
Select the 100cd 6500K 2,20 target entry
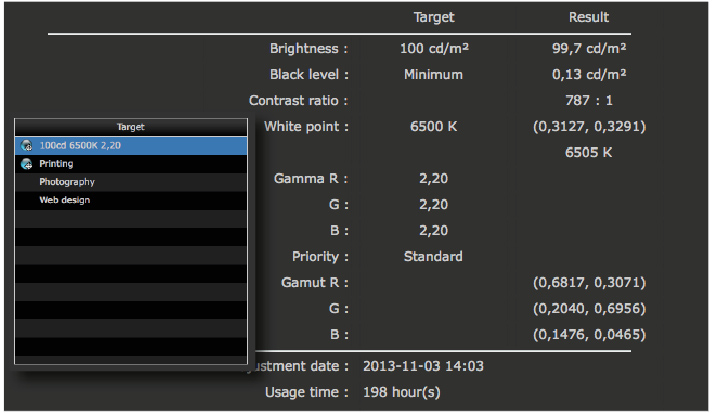[80, 145]
